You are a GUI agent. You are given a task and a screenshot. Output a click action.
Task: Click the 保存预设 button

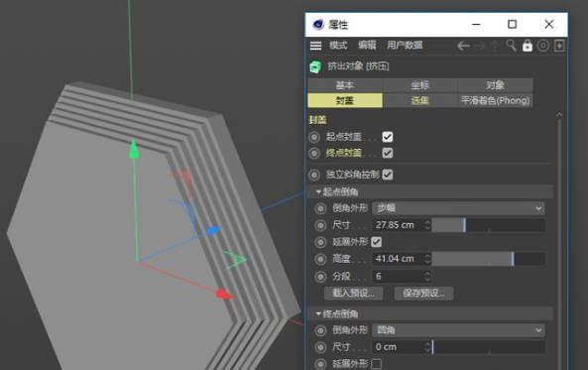pyautogui.click(x=423, y=293)
